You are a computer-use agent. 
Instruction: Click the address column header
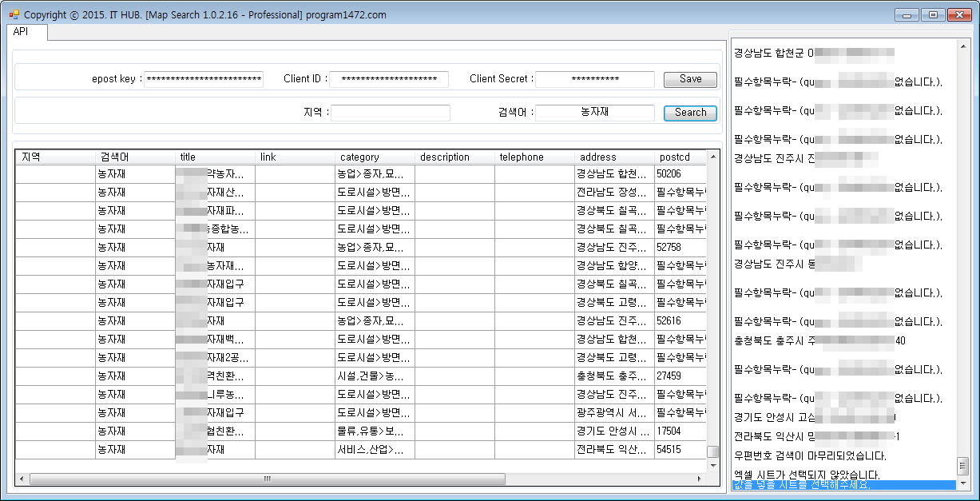click(x=613, y=157)
